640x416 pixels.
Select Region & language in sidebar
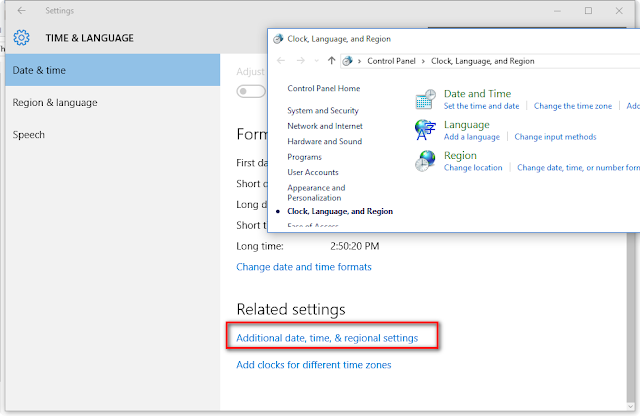pyautogui.click(x=55, y=102)
